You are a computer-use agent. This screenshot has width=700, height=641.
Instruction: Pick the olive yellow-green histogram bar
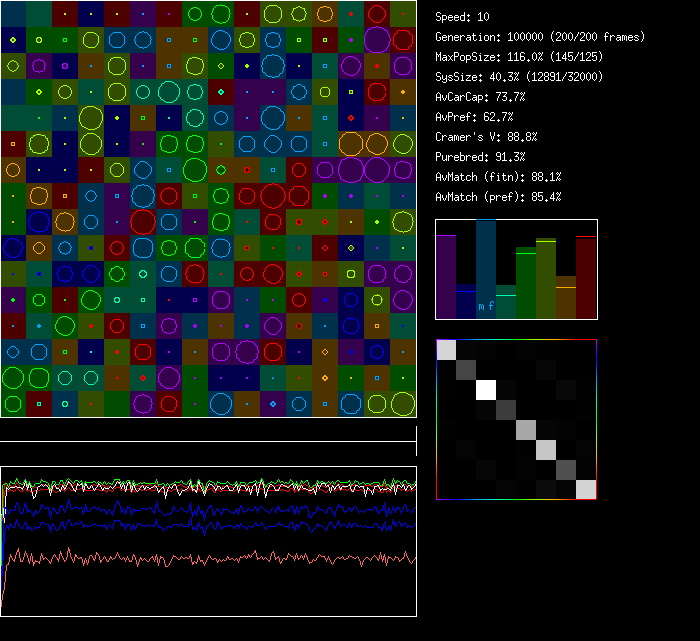[x=546, y=278]
